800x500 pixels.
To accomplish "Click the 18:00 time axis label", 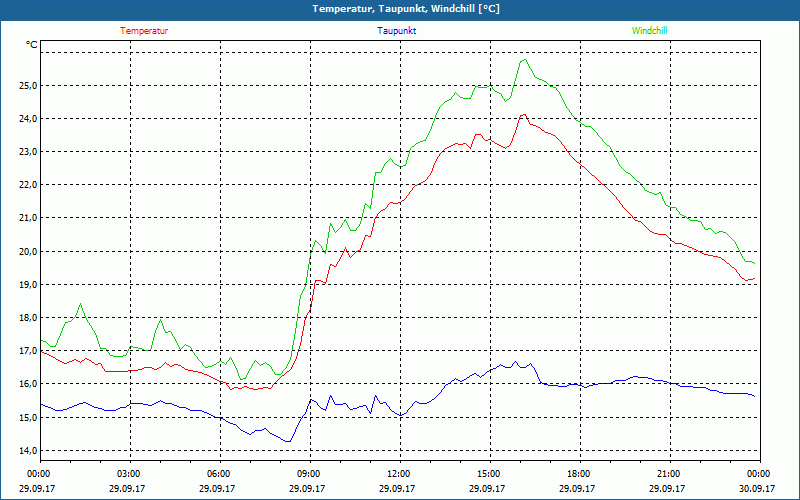I will (577, 474).
